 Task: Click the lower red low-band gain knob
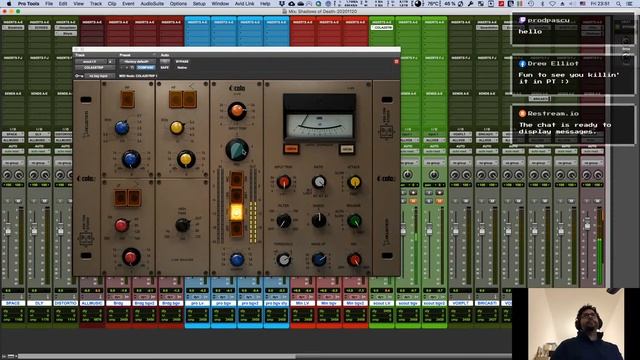[131, 257]
